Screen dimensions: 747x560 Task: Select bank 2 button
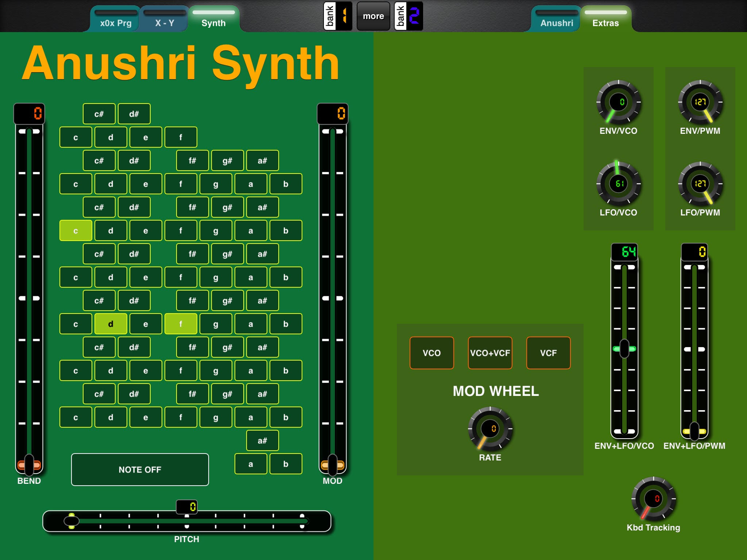(409, 16)
